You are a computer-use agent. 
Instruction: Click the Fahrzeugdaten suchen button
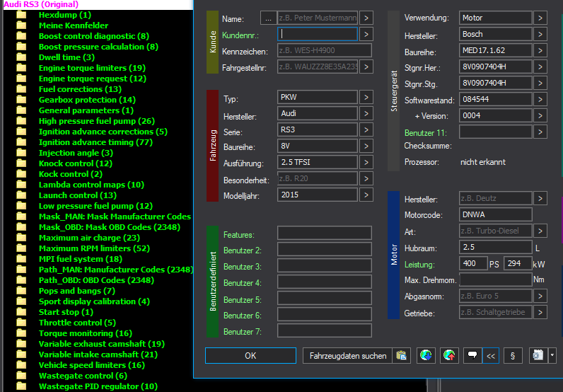point(348,356)
